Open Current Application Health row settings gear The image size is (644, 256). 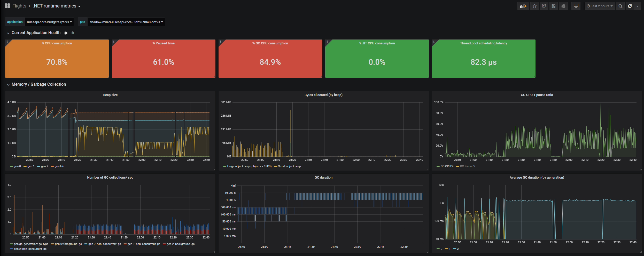(66, 33)
